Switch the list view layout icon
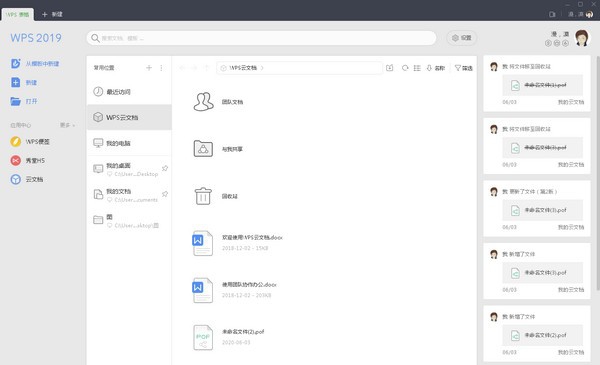This screenshot has height=365, width=600. coord(417,68)
